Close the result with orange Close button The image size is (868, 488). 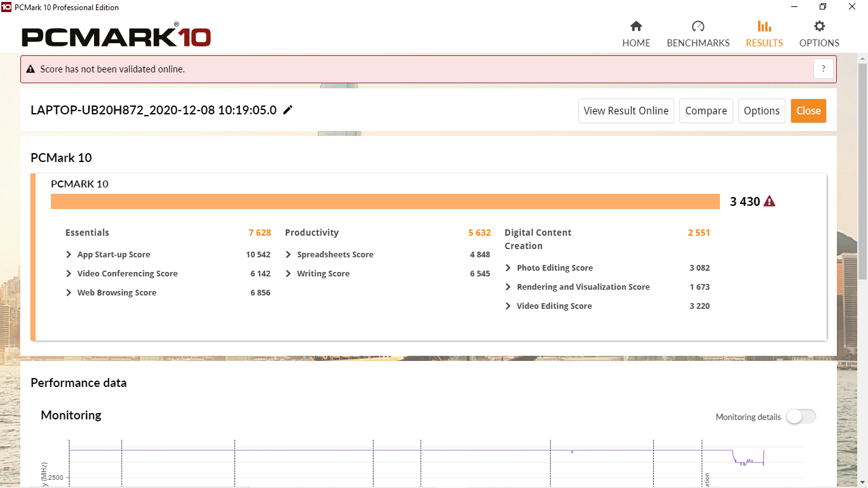(x=808, y=111)
